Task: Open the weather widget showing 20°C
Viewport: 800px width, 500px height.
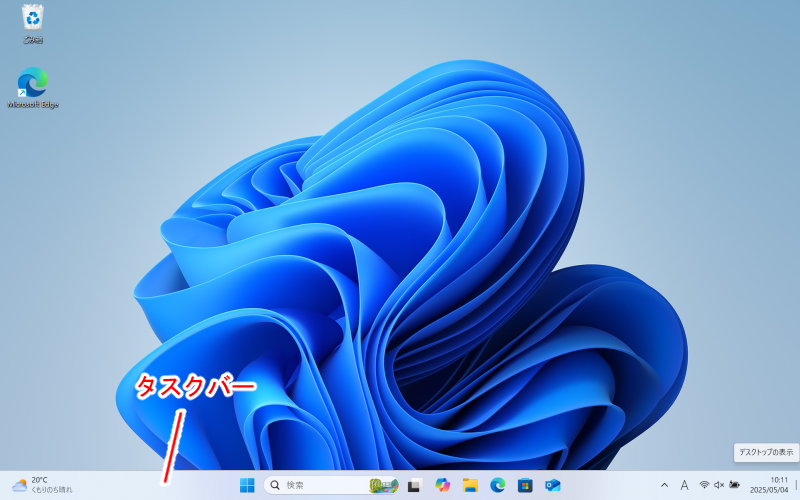Action: pyautogui.click(x=42, y=485)
